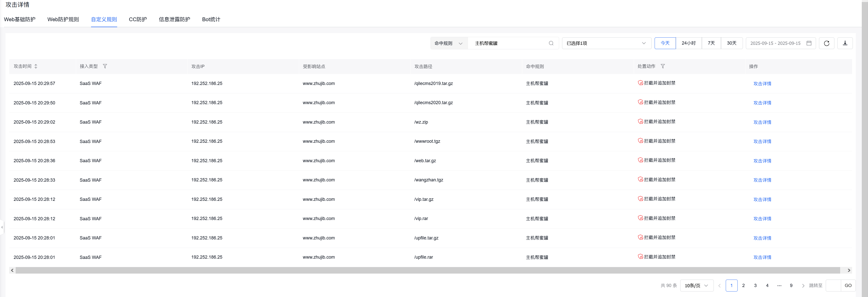This screenshot has width=868, height=297.
Task: Open the 接入类型 filter funnel
Action: point(105,67)
